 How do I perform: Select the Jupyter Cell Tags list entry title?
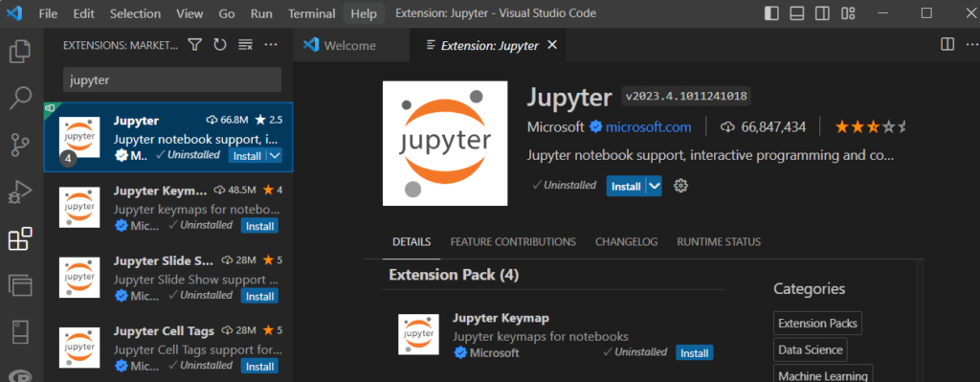(164, 330)
